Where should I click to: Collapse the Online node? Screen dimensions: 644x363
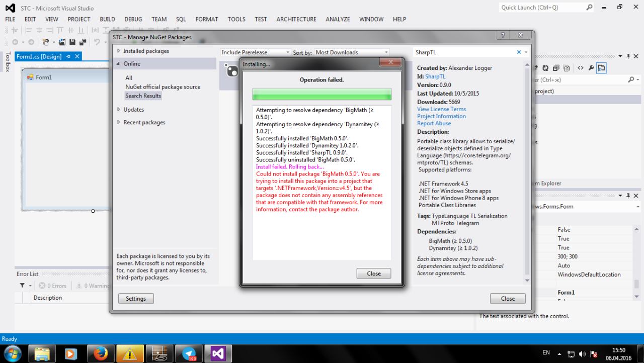tap(119, 64)
